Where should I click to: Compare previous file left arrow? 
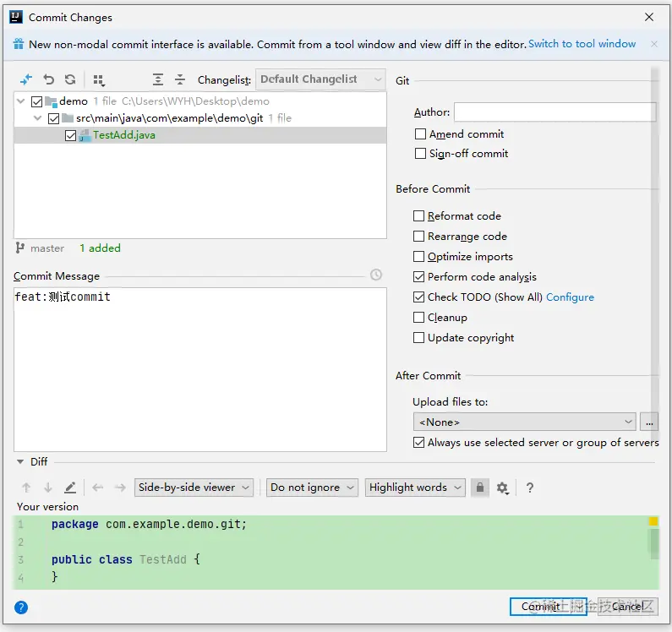98,488
